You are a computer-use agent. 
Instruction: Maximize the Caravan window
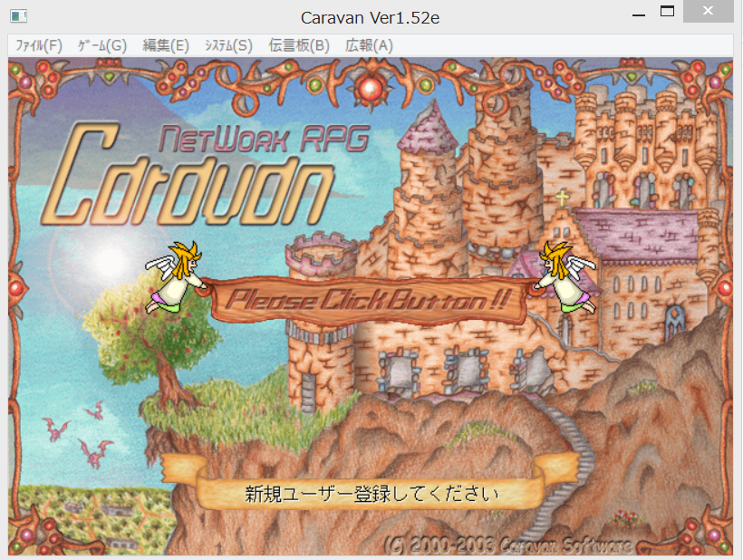coord(668,13)
